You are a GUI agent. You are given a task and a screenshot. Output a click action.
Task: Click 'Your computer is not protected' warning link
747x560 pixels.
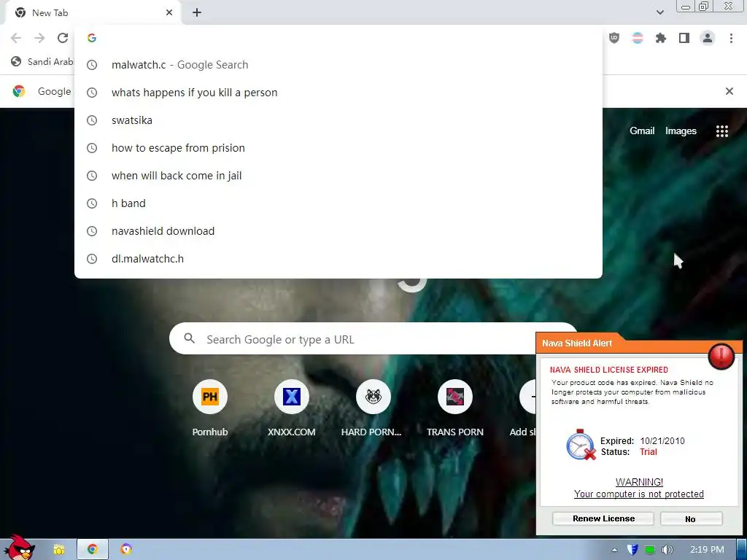tap(638, 494)
